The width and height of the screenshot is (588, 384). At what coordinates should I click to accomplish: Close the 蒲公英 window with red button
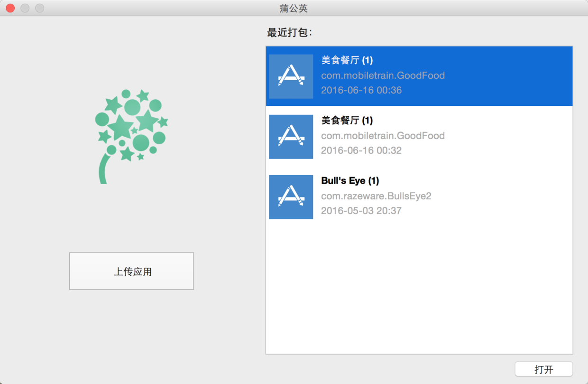pos(10,8)
